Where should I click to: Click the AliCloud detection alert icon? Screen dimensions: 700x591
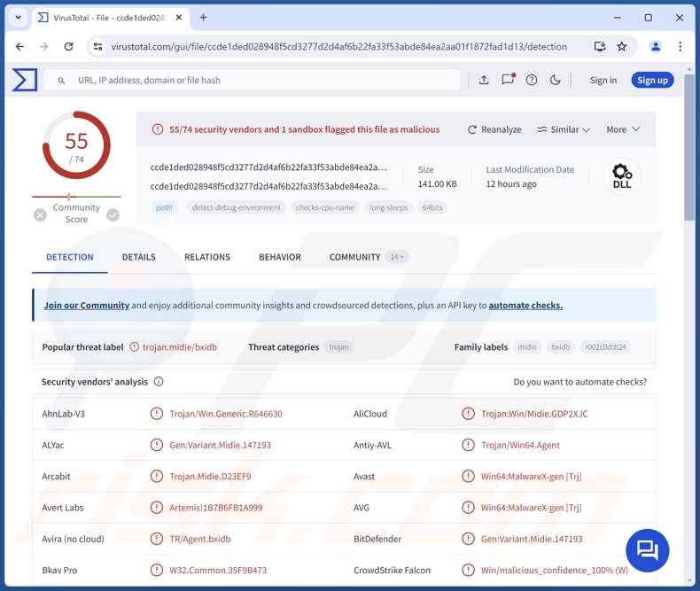pos(468,414)
